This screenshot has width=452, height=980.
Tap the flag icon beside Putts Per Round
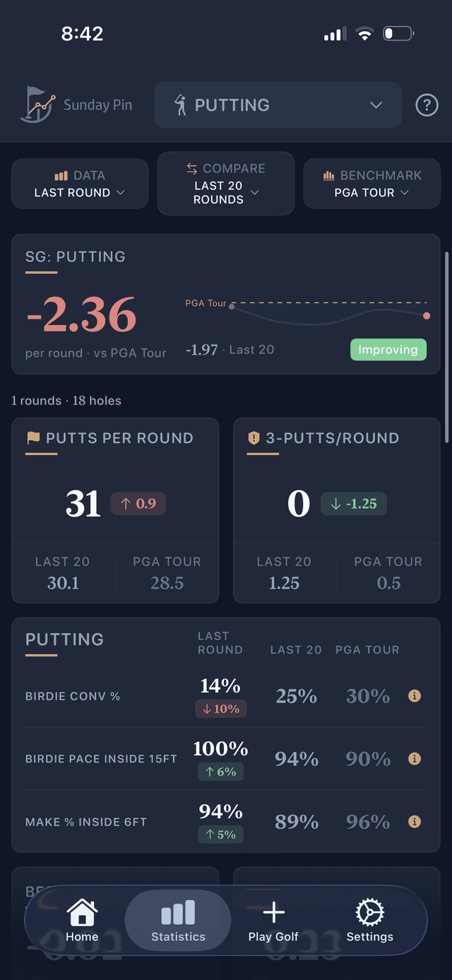pyautogui.click(x=33, y=438)
